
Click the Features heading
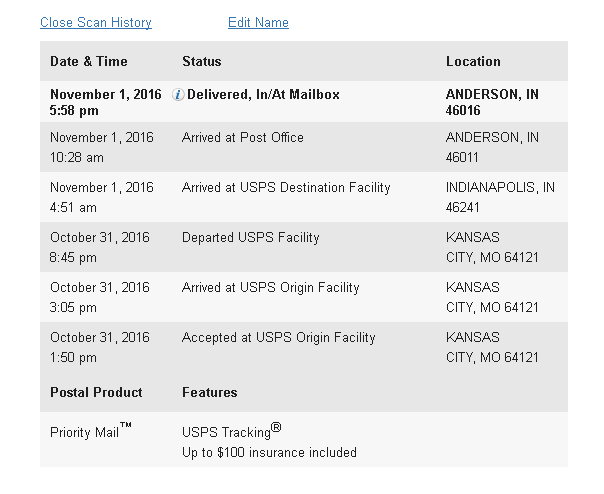210,392
